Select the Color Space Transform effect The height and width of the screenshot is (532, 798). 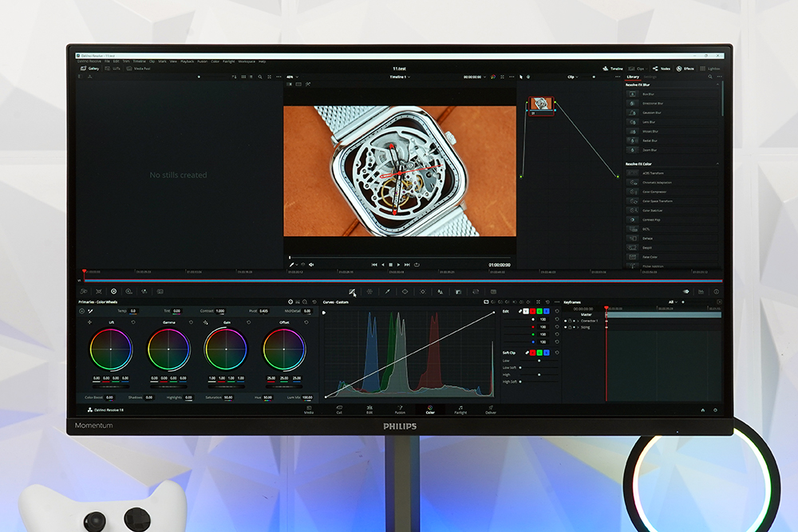point(672,201)
